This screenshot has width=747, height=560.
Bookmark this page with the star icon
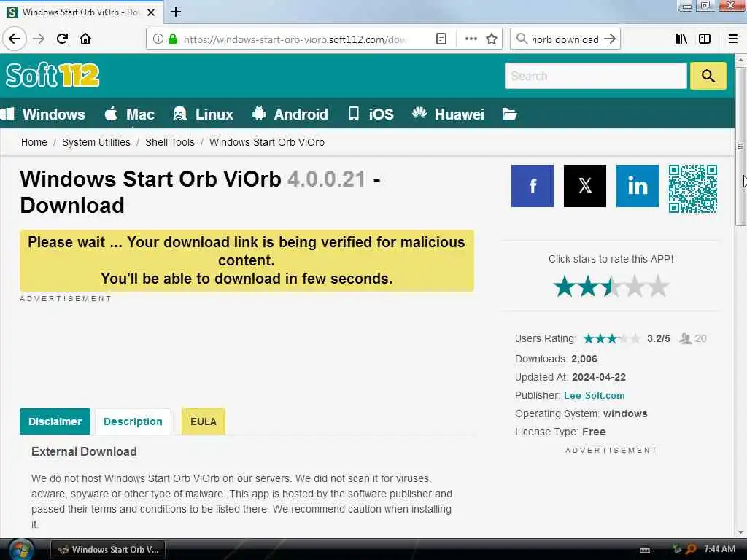tap(492, 39)
